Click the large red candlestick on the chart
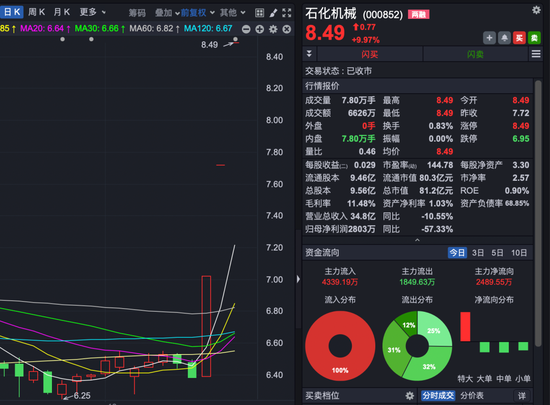Viewport: 550px width, 405px height. click(x=206, y=326)
